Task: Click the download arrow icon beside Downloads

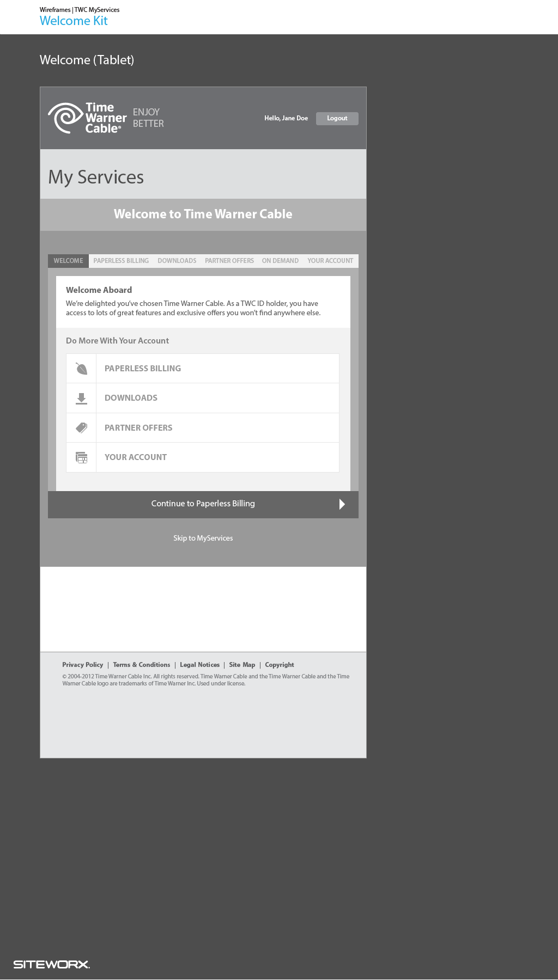Action: click(81, 399)
